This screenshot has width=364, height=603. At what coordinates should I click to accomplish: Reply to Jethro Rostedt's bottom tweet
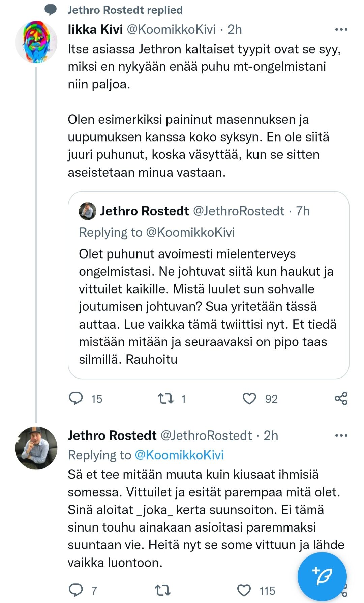coord(76,590)
